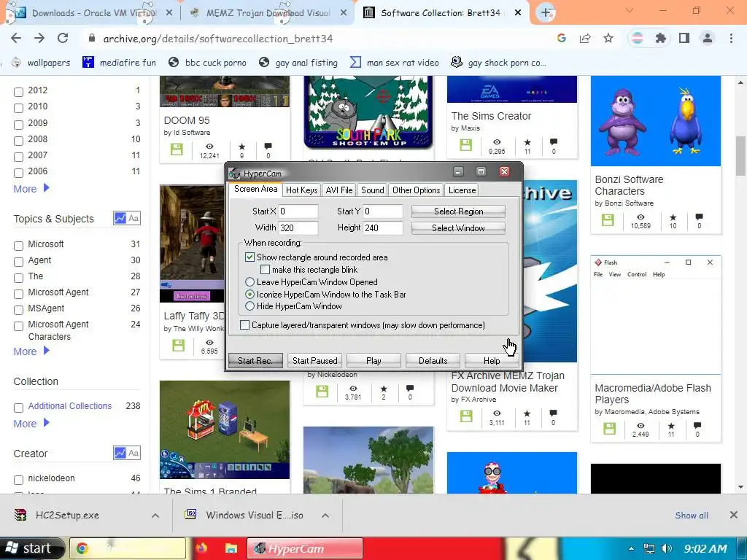Enable the Microsoft topic filter
The height and width of the screenshot is (560, 747).
click(x=18, y=246)
